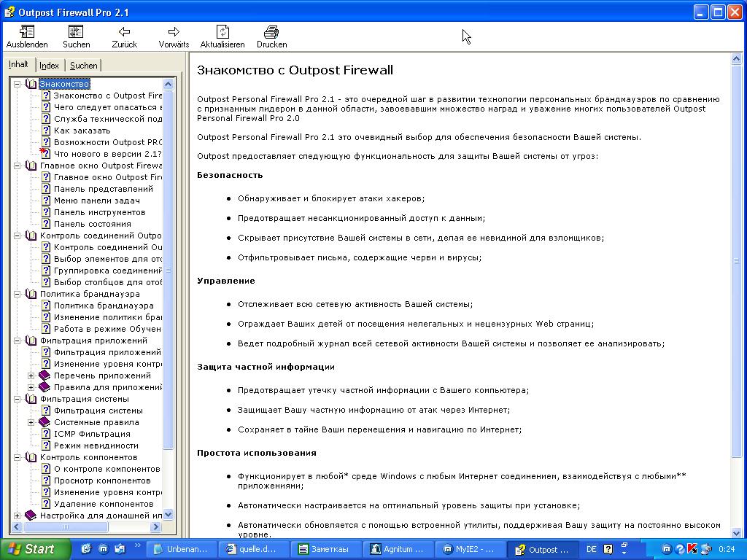Click the contents tree scroll-up arrow
The height and width of the screenshot is (560, 747).
[x=169, y=85]
